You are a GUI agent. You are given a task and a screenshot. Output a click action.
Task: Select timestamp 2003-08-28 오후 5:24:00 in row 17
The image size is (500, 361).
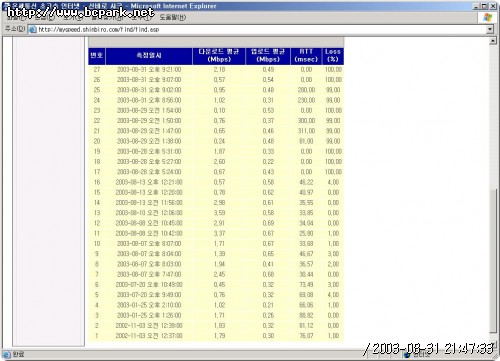click(149, 172)
